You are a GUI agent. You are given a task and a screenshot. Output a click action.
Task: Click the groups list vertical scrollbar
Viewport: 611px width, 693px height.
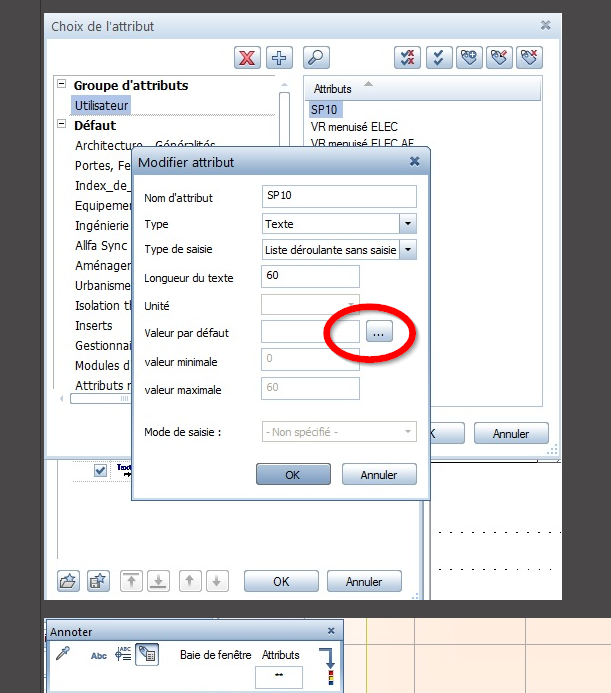[284, 119]
